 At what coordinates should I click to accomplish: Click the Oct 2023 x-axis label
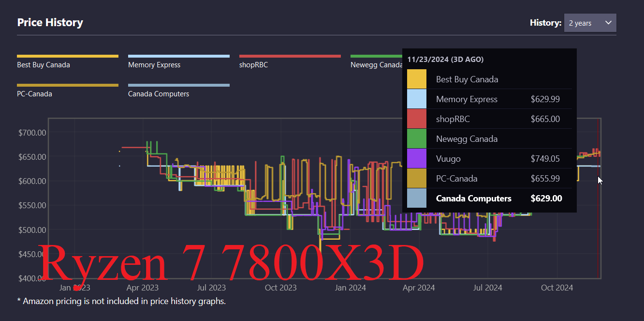point(281,288)
